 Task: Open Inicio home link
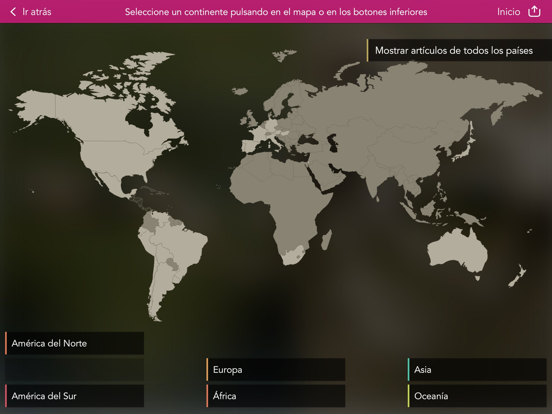[508, 12]
